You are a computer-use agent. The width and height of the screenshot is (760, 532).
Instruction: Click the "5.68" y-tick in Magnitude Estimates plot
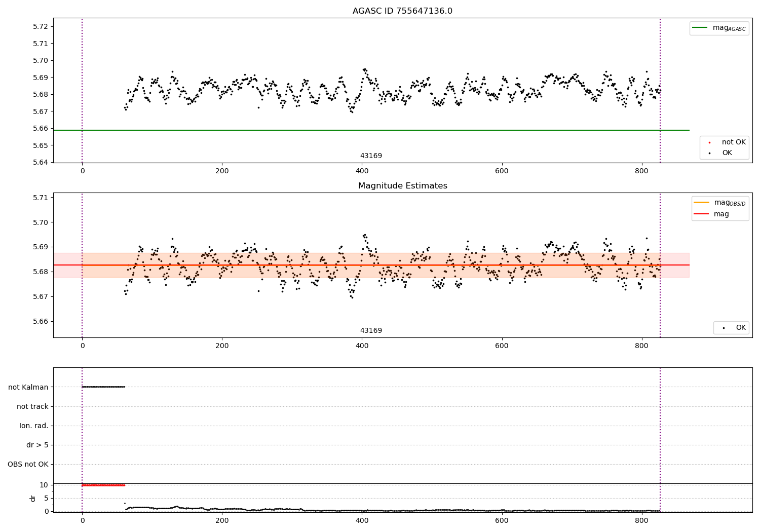(40, 272)
